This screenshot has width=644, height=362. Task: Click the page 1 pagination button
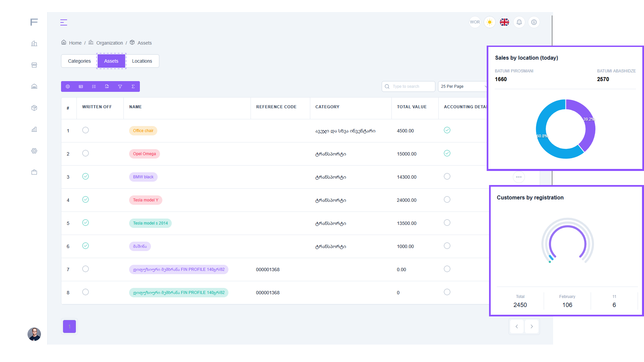coord(69,326)
